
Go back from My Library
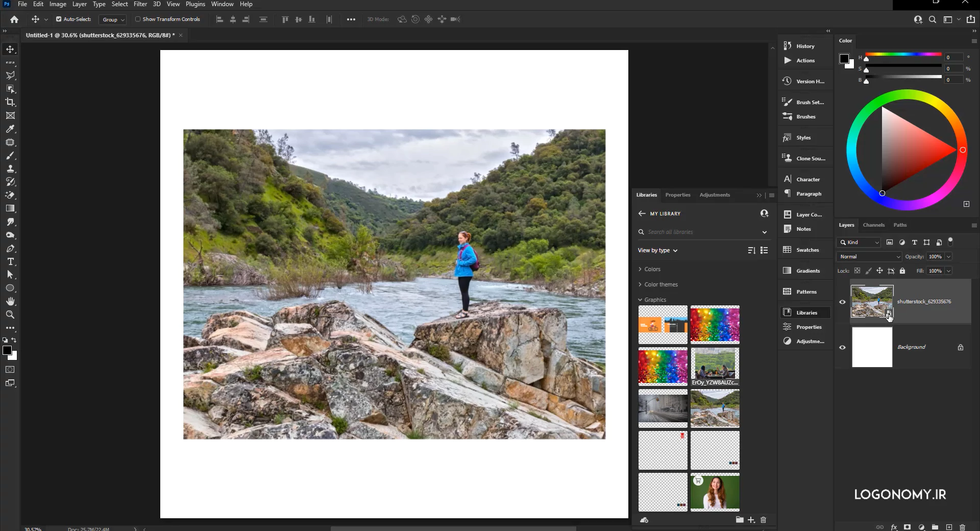coord(642,213)
